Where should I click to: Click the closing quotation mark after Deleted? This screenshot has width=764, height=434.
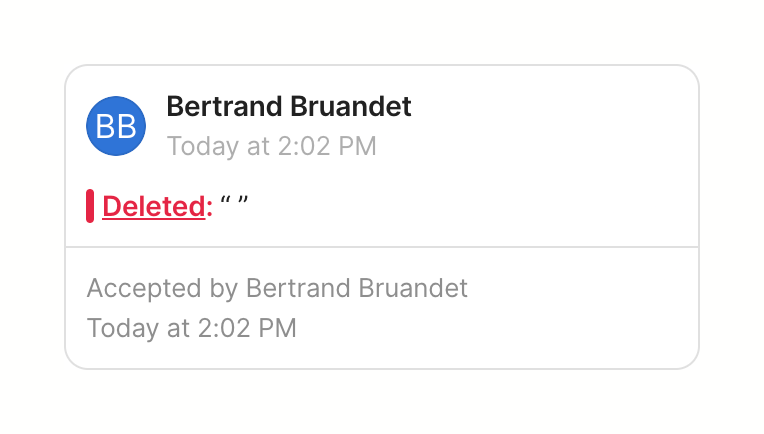click(242, 203)
